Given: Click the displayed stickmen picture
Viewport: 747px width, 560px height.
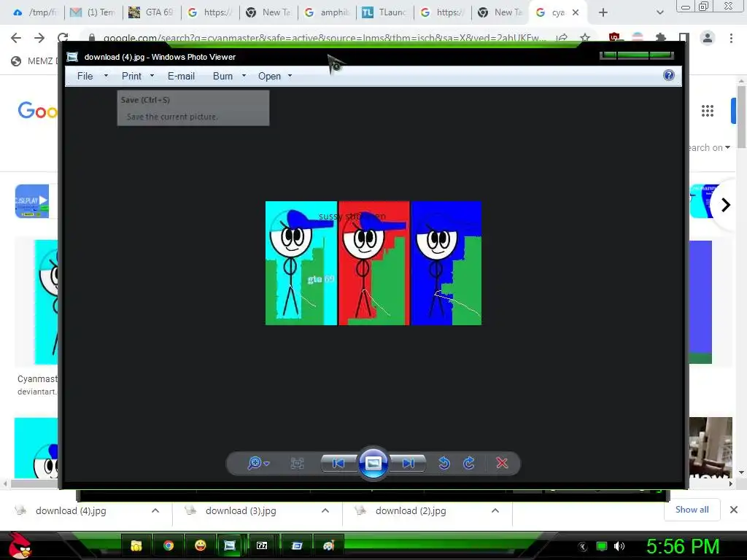Looking at the screenshot, I should click(373, 263).
